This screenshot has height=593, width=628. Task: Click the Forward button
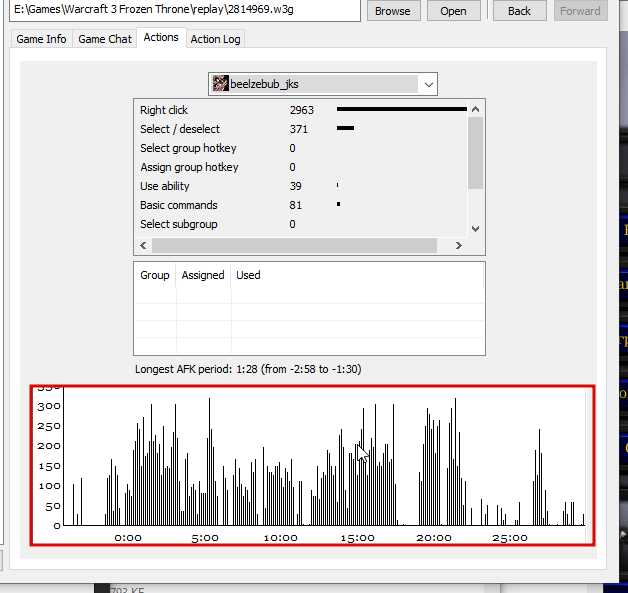[x=580, y=11]
